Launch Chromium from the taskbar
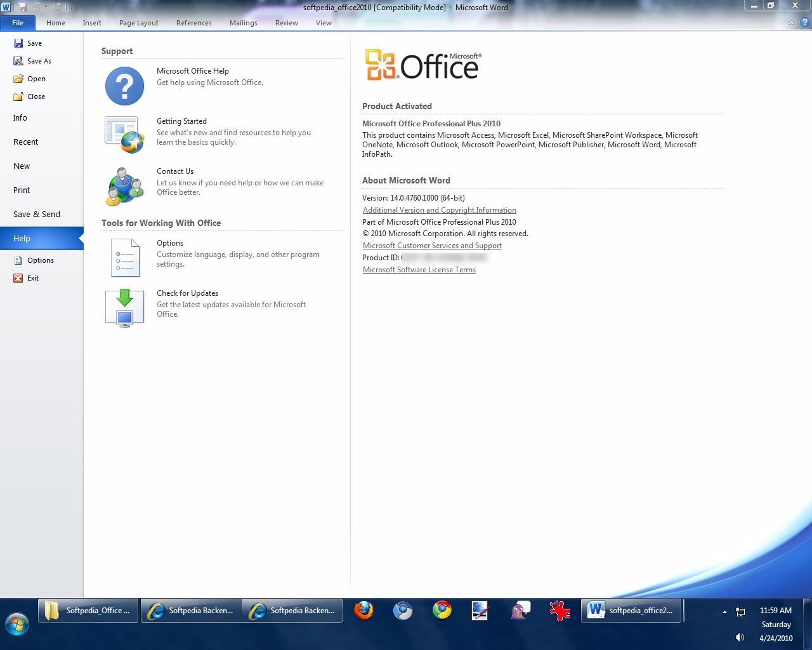 403,611
